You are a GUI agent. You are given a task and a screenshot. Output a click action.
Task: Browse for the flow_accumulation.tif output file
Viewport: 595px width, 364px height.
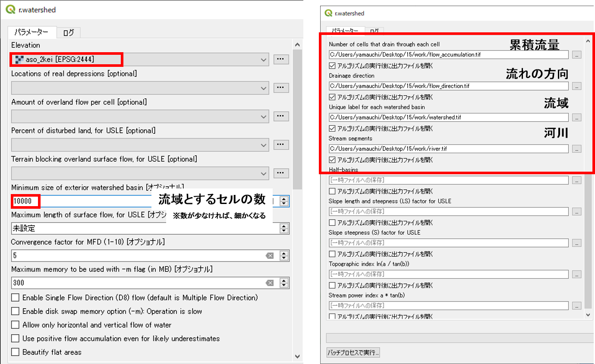click(577, 55)
